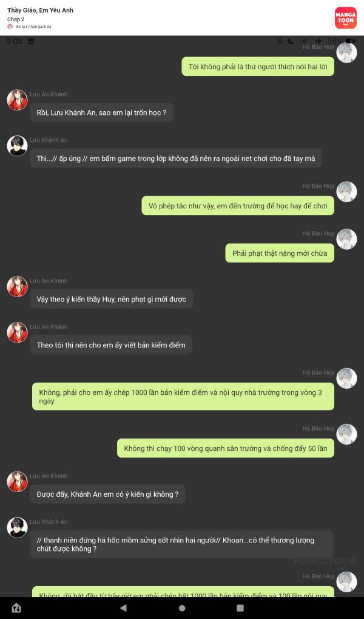
Task: Tap the 'Không thì chạy 100 vòng' message
Action: (x=226, y=448)
